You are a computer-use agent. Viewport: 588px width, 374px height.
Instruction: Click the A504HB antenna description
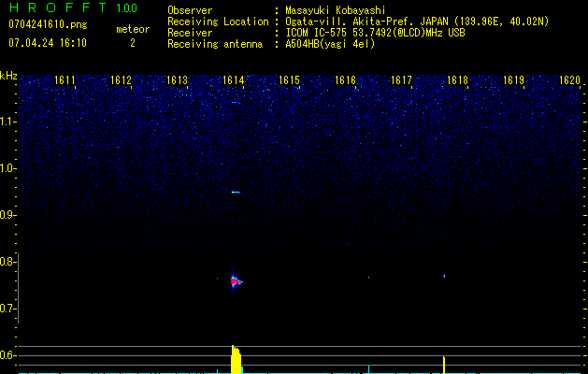pos(331,44)
